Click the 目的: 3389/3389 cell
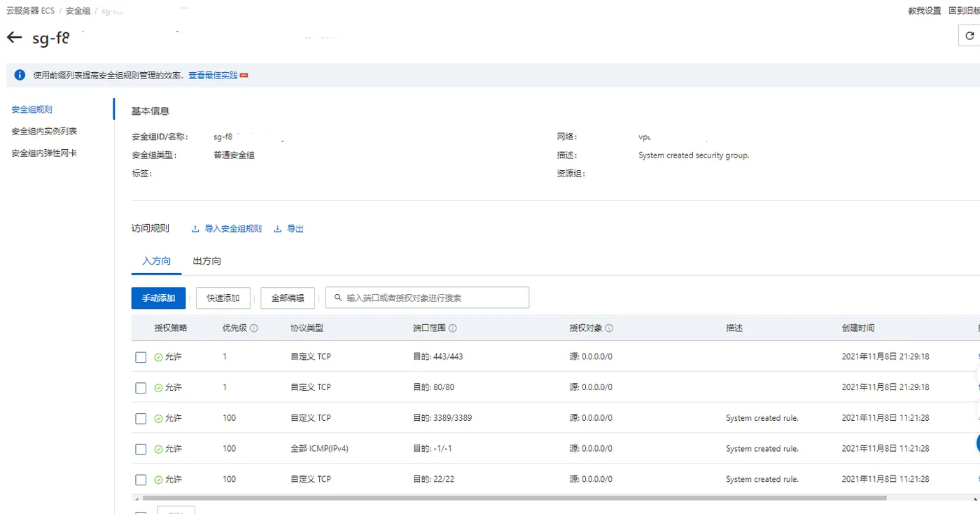This screenshot has height=514, width=980. tap(442, 418)
